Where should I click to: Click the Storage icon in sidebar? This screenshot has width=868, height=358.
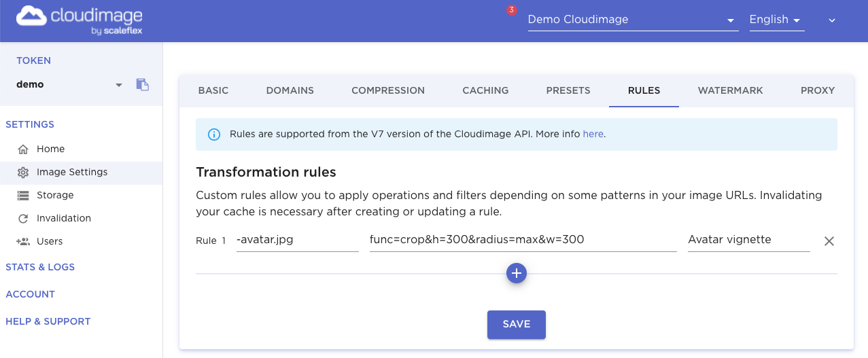(23, 195)
